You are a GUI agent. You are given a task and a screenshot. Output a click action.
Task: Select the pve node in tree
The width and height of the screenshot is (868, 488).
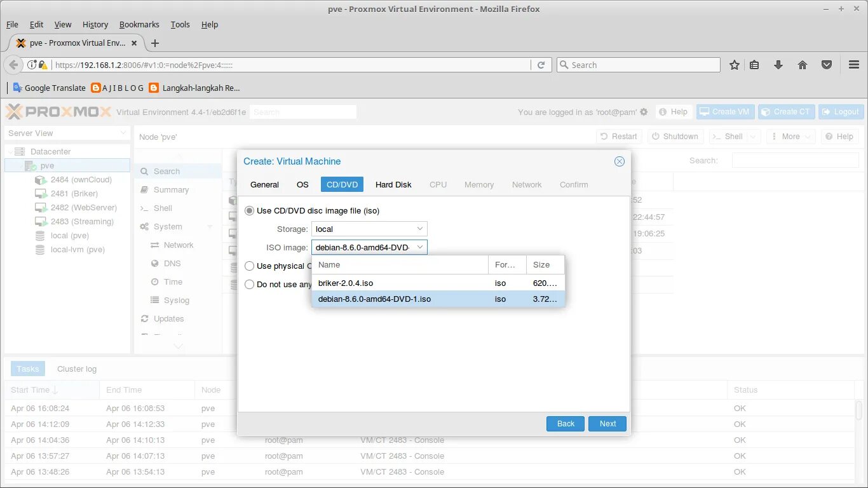[67, 166]
